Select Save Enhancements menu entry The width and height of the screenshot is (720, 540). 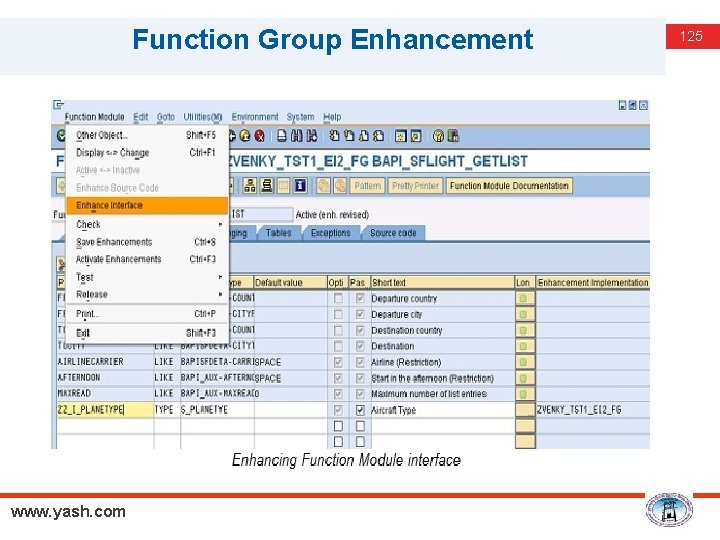147,242
